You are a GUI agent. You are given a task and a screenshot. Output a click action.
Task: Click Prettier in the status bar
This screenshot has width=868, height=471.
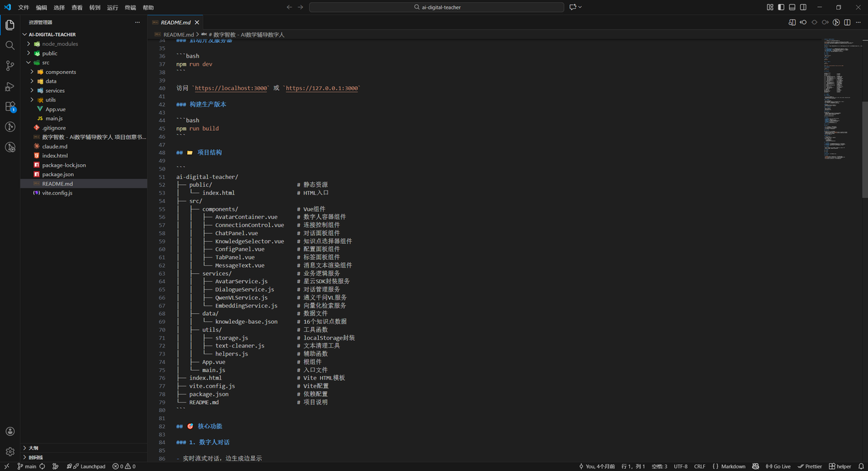[x=810, y=466]
